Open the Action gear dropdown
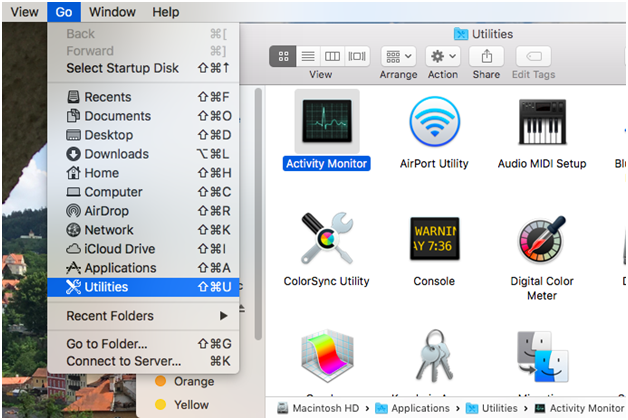 [x=443, y=56]
